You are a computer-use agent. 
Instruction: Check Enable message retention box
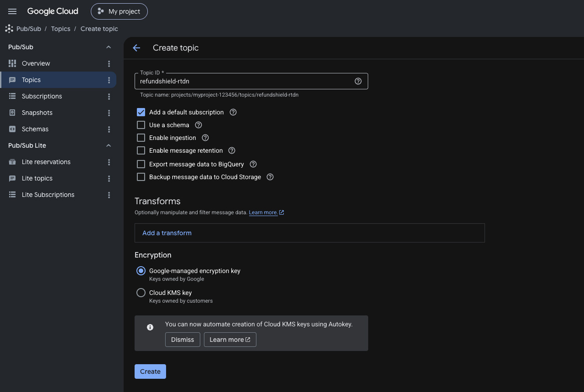coord(141,150)
